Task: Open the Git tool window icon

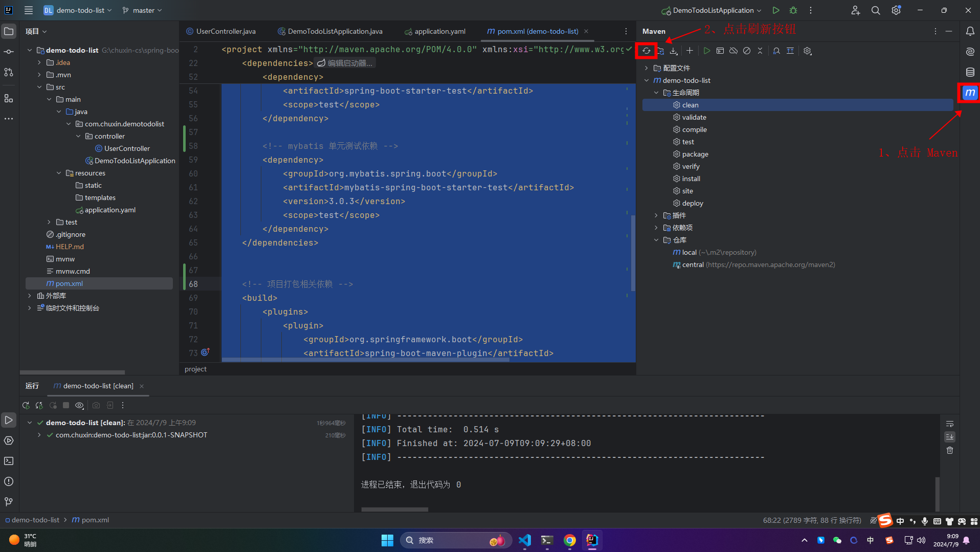Action: pos(9,502)
